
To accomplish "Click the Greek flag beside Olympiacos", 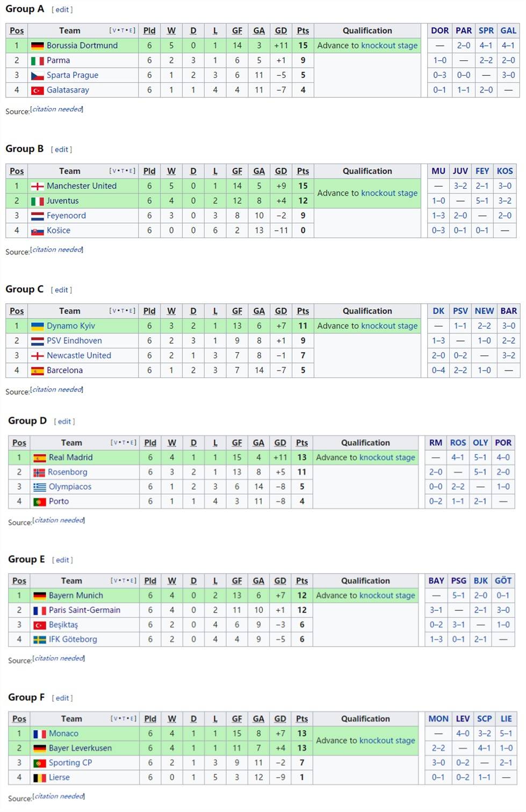I will [x=39, y=487].
